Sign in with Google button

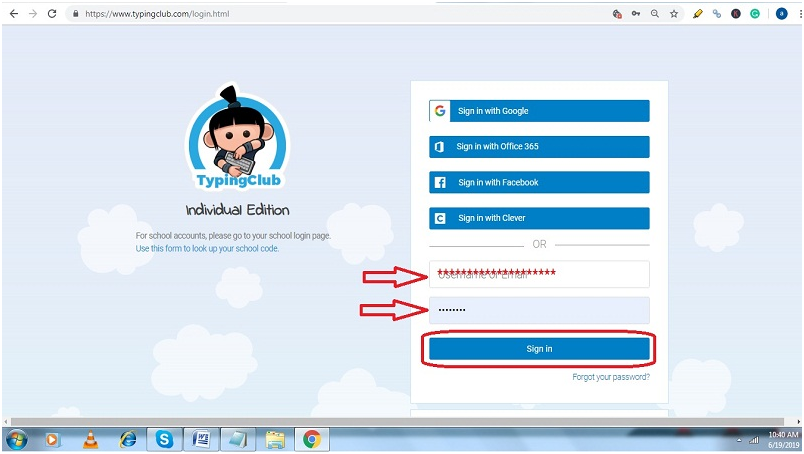pos(539,111)
